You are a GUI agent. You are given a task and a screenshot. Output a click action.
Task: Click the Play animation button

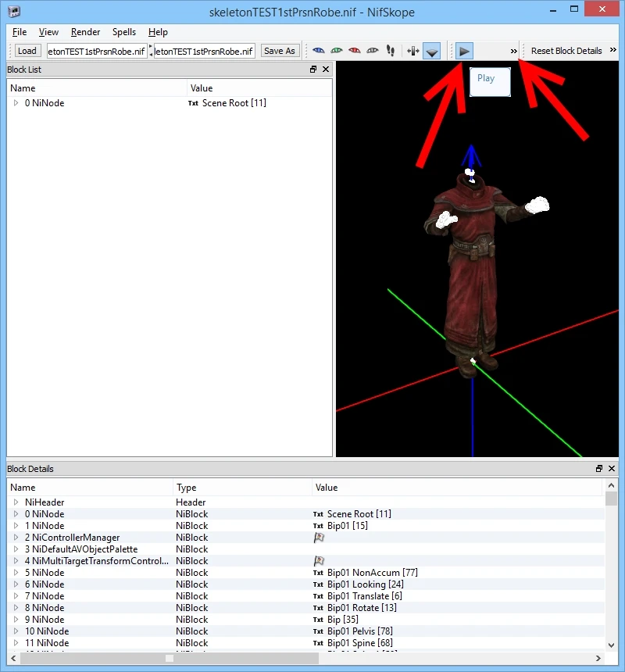pyautogui.click(x=464, y=51)
